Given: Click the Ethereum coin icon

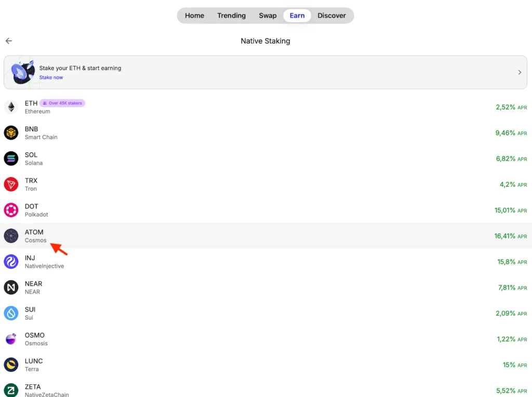Looking at the screenshot, I should click(x=11, y=107).
